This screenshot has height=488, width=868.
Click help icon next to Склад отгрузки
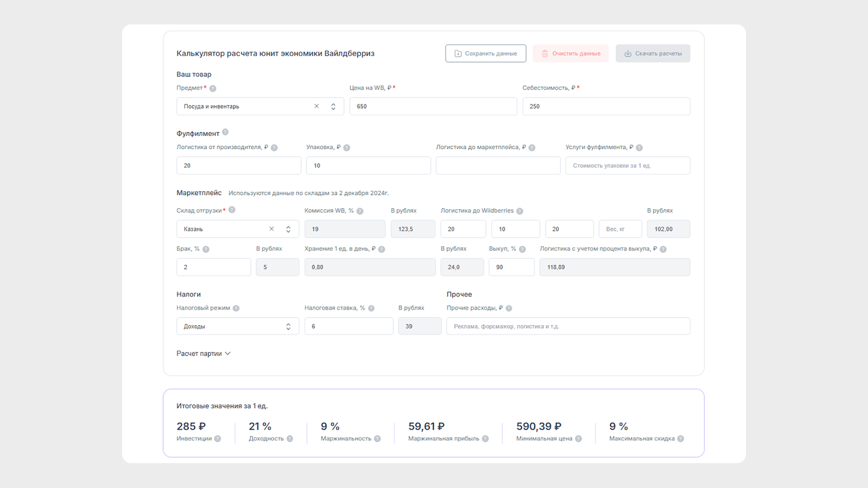[232, 210]
